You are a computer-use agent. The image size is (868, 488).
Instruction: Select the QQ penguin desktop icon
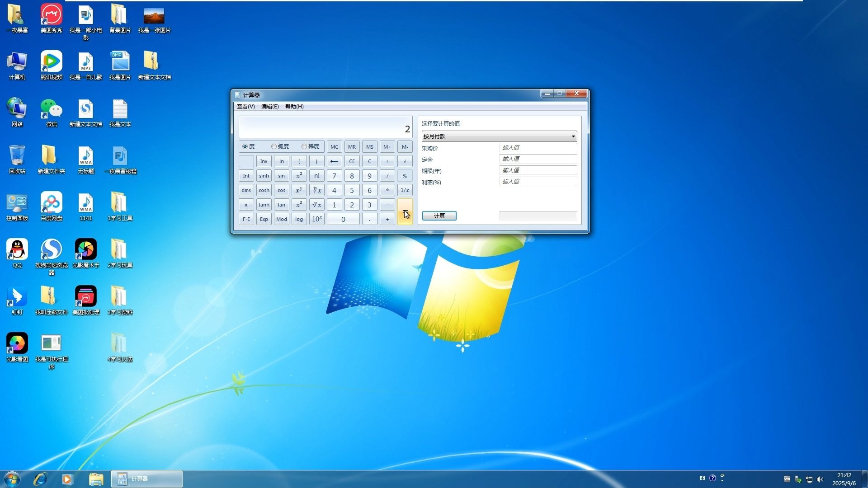coord(17,253)
